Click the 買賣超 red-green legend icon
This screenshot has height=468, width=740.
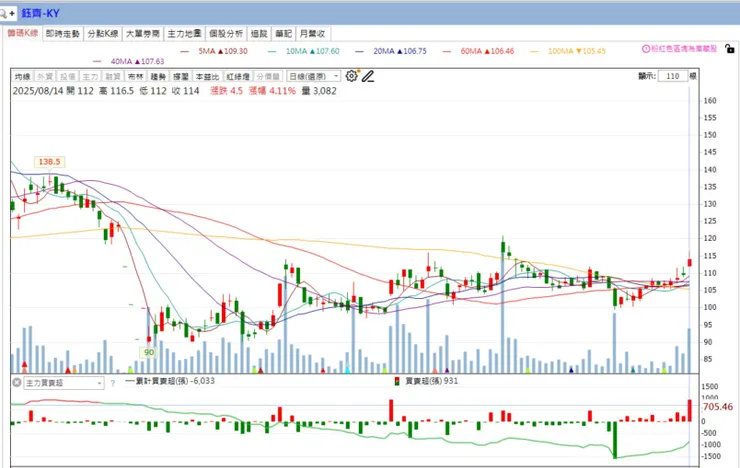coord(397,381)
